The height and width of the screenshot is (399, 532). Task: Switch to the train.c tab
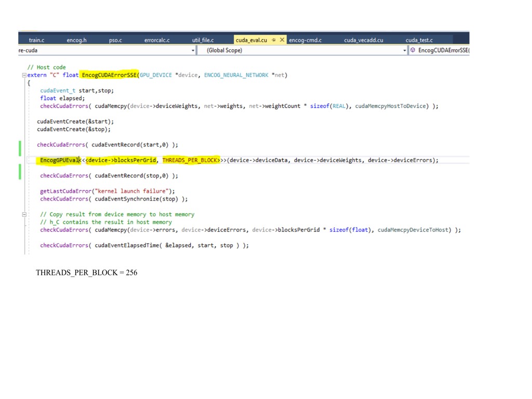[x=36, y=40]
